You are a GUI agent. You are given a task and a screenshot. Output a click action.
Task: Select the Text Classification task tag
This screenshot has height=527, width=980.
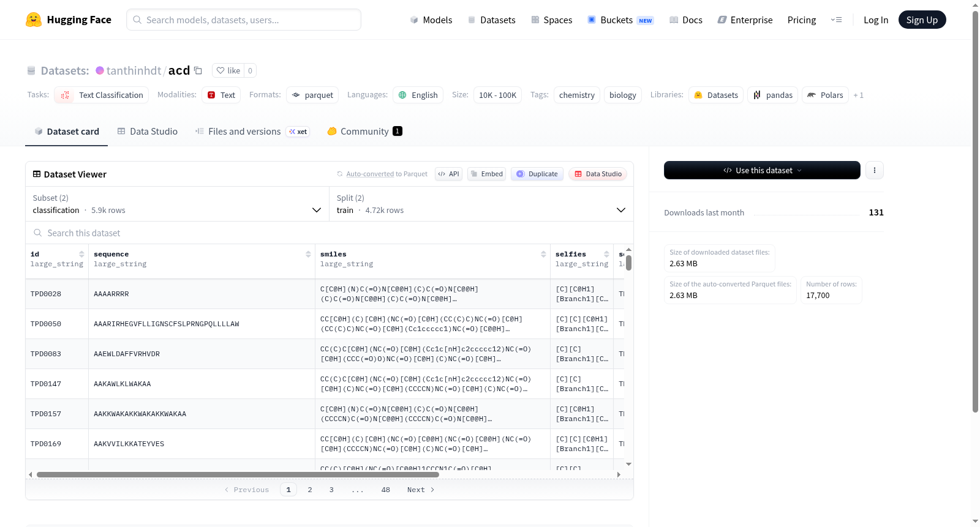tap(102, 95)
